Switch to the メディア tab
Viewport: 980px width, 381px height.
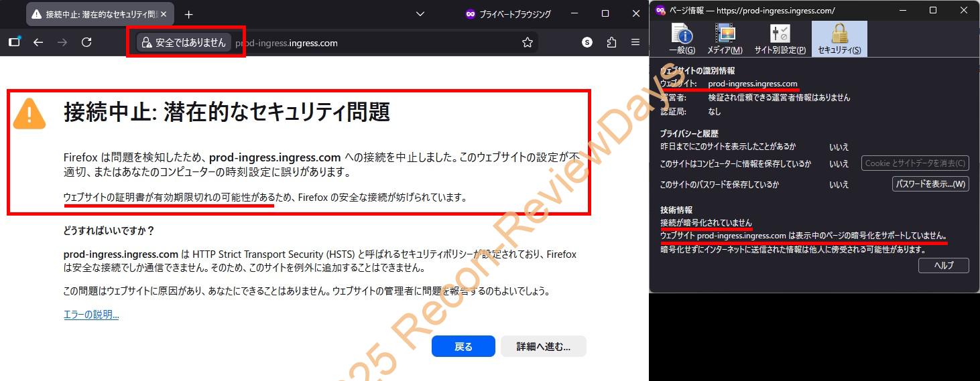point(725,38)
